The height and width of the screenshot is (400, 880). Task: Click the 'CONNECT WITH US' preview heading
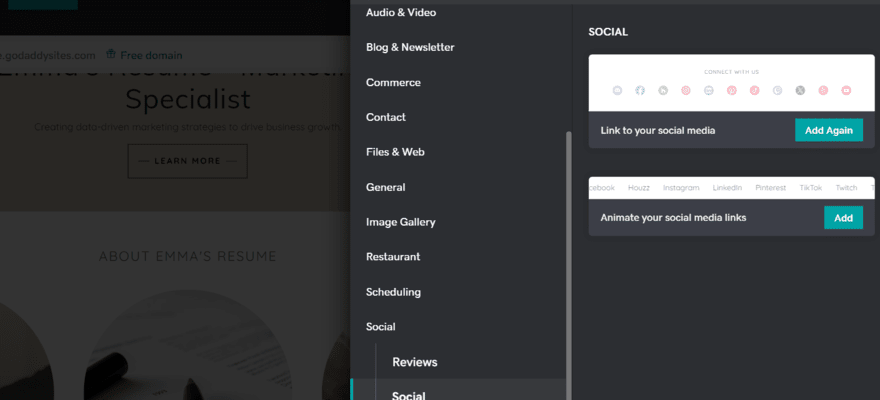point(731,72)
